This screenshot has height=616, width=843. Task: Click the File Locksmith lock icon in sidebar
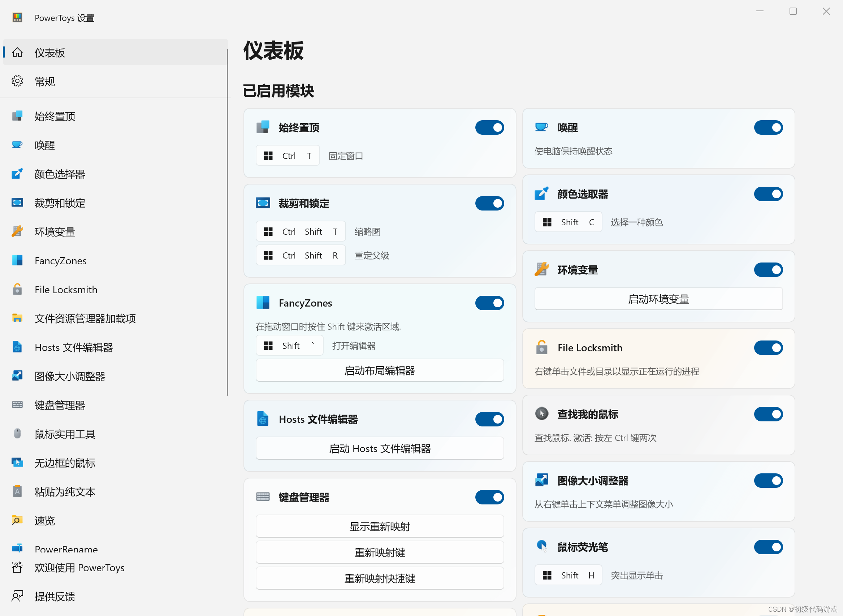pos(17,289)
